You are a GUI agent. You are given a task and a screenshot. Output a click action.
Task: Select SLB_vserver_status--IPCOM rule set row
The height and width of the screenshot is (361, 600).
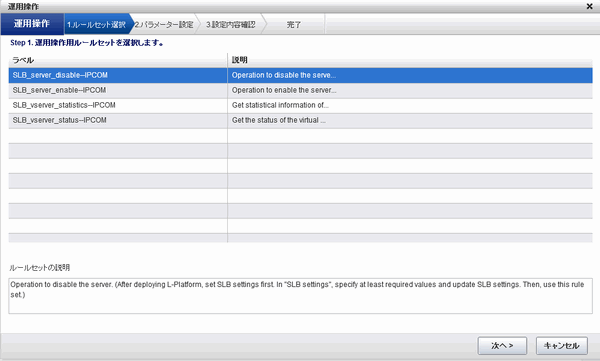(300, 120)
